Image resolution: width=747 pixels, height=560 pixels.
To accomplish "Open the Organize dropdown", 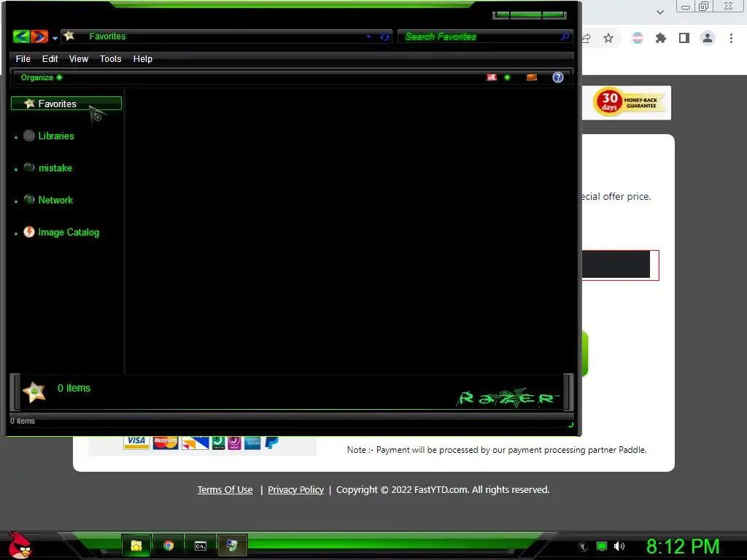I will click(42, 77).
